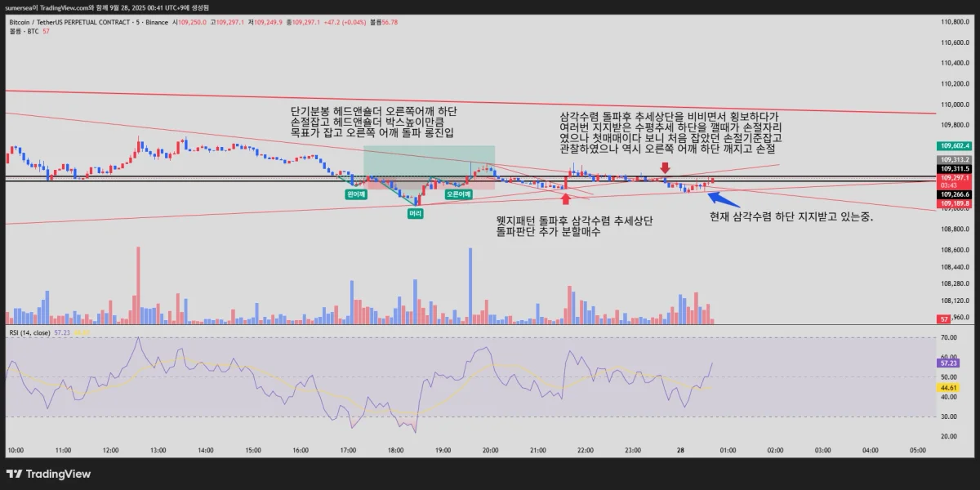Click the tallest blue volume bar
This screenshot has height=490, width=980.
point(470,286)
